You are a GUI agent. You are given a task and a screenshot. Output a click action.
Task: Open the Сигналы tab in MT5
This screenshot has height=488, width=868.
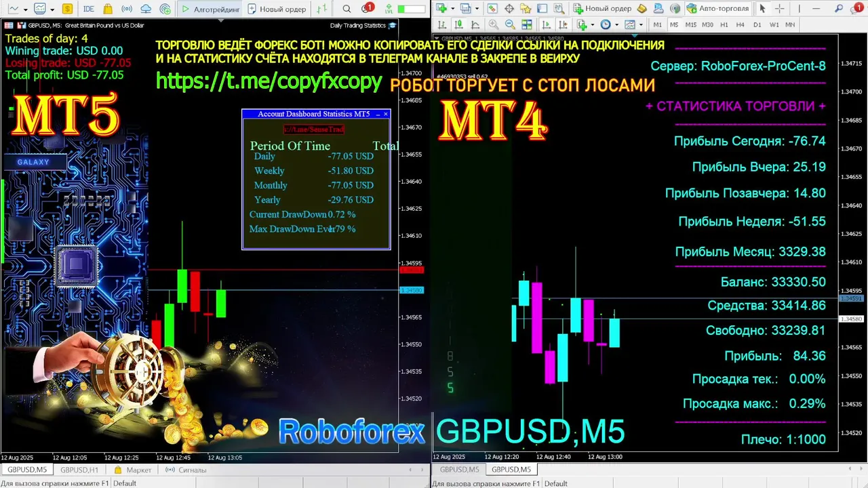[186, 470]
